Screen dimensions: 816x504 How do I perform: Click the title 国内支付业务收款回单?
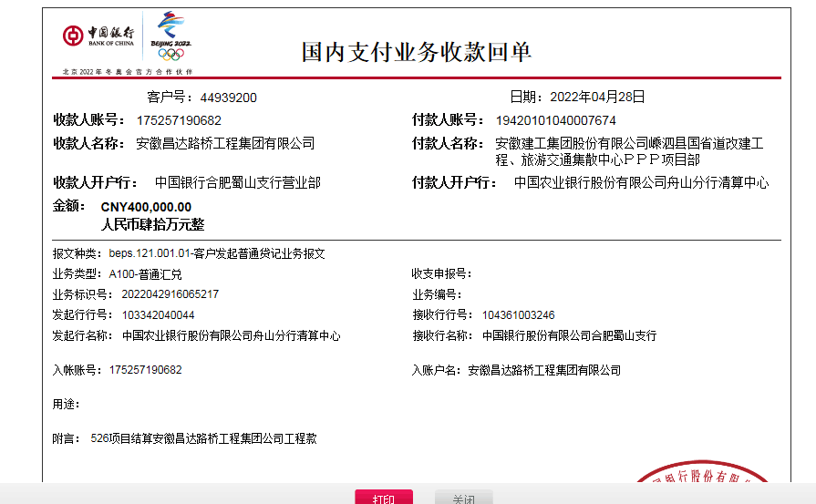(x=417, y=52)
